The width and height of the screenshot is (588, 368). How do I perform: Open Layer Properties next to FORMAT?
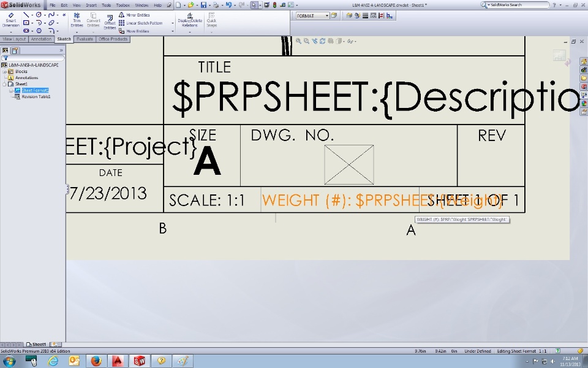point(334,15)
